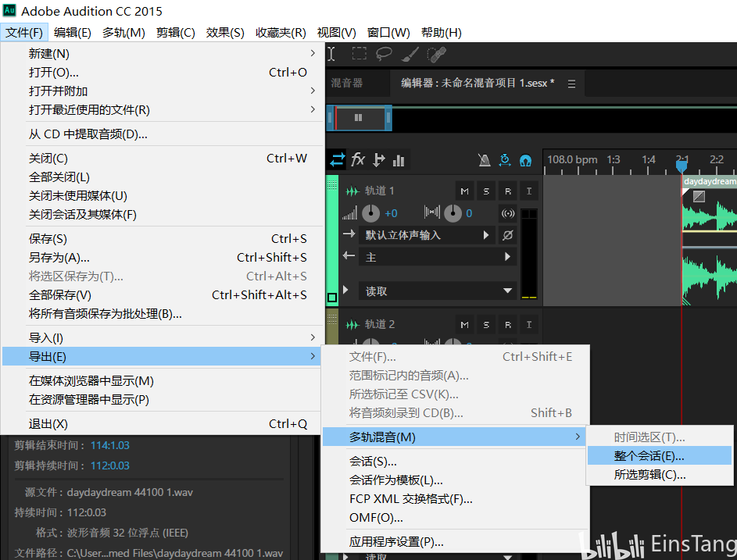The height and width of the screenshot is (560, 737).
Task: Select the Paintbrush Selection tool
Action: click(410, 54)
